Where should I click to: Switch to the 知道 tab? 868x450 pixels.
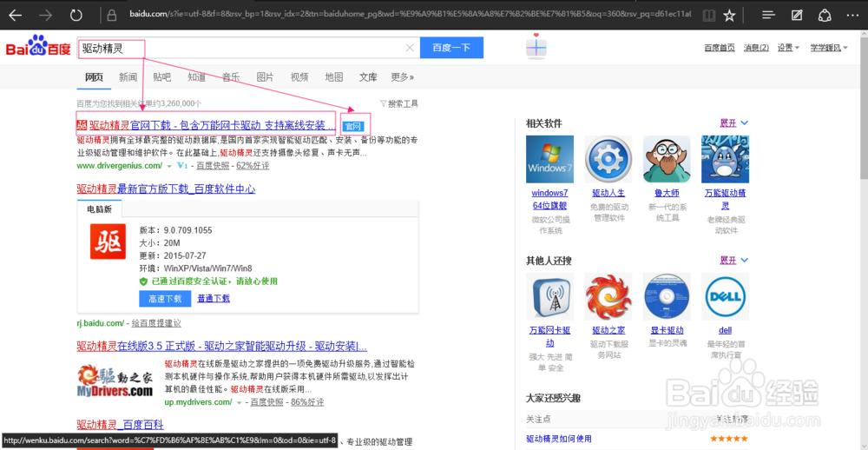point(196,77)
